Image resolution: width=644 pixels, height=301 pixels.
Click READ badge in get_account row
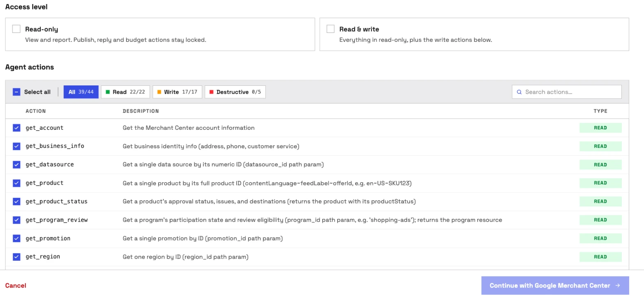coord(600,128)
